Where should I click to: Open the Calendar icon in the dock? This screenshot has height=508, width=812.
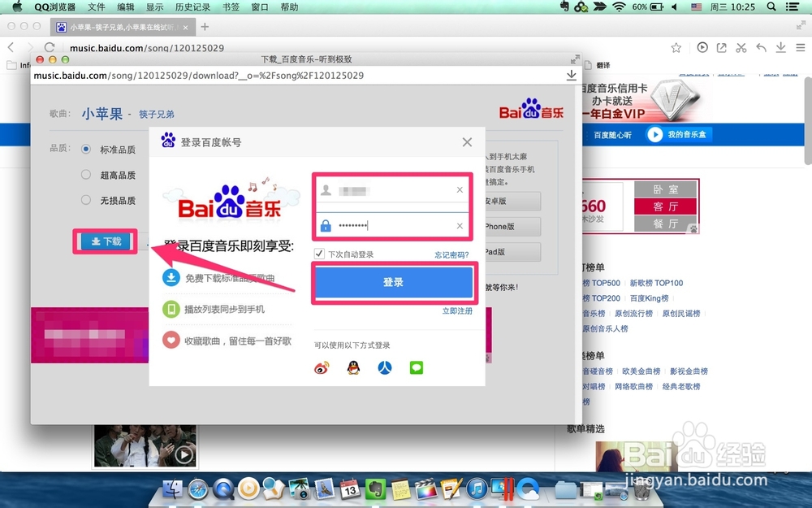coord(350,488)
